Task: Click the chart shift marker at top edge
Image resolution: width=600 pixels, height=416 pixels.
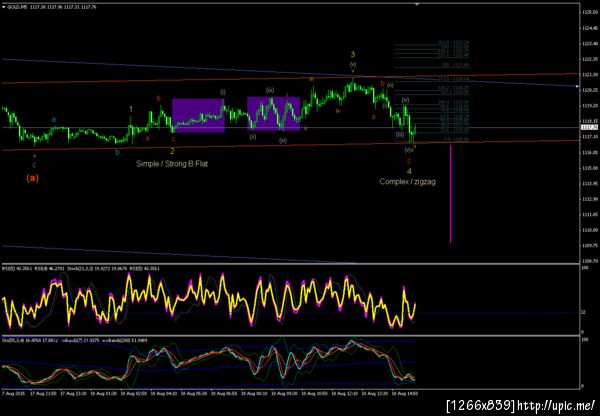Action: tap(417, 4)
